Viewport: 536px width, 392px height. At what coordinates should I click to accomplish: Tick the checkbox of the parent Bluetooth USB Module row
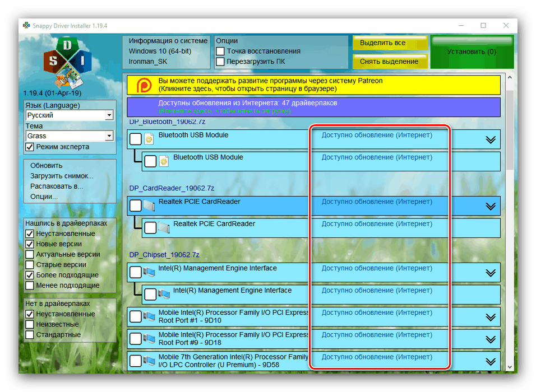135,139
